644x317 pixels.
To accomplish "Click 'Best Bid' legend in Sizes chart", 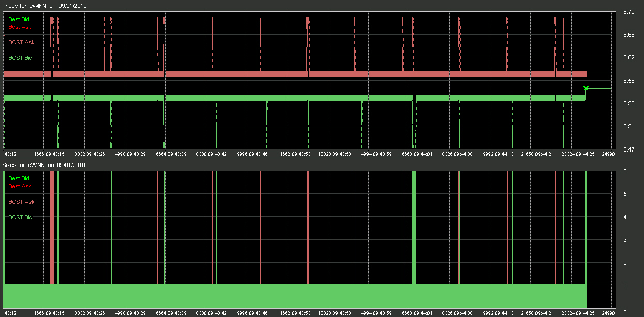I will pyautogui.click(x=19, y=178).
